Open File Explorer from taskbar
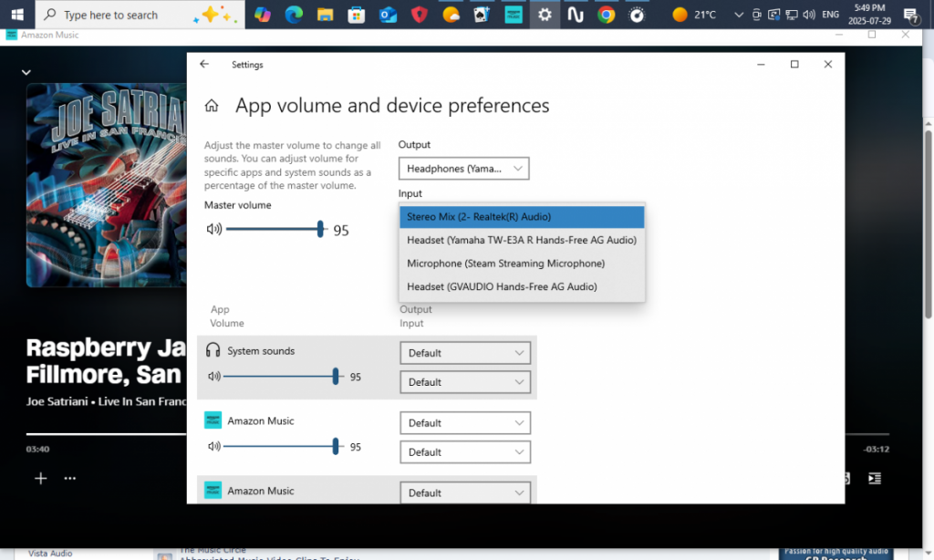 tap(326, 15)
